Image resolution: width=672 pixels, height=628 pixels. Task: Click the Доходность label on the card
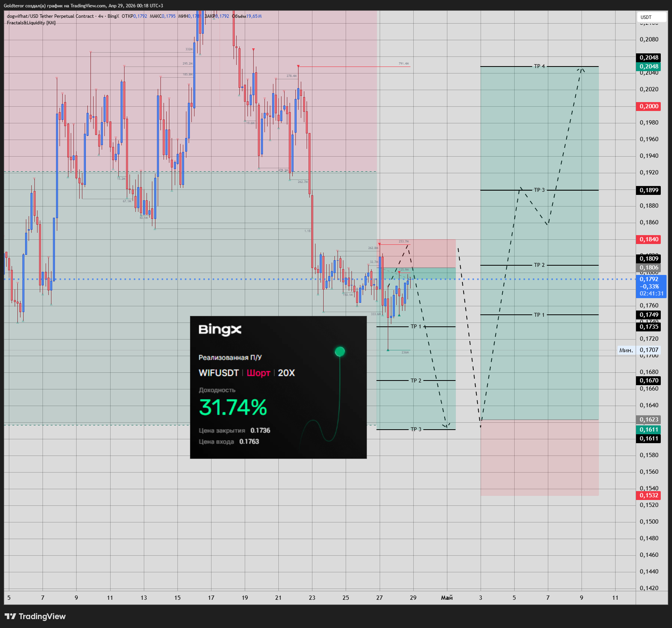point(217,391)
